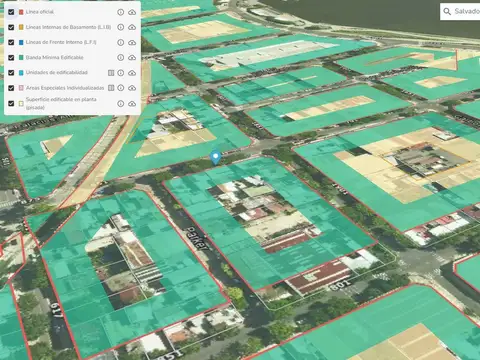
Task: Toggle Unidades de edificabilidad layer checkbox
Action: coord(11,73)
